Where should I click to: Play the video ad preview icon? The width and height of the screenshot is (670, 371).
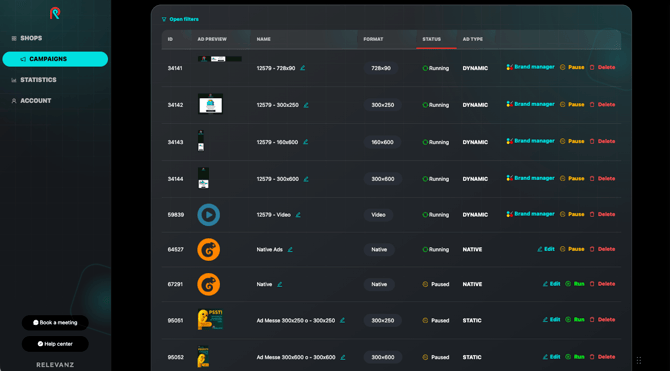point(209,215)
